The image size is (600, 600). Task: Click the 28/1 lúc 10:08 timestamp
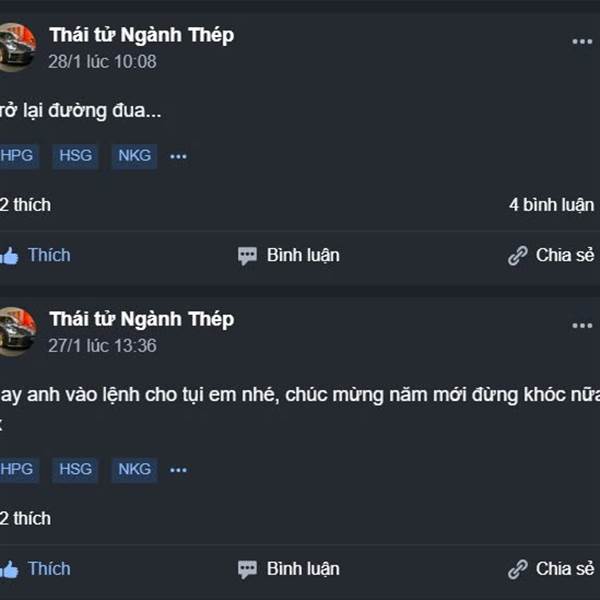pyautogui.click(x=102, y=61)
